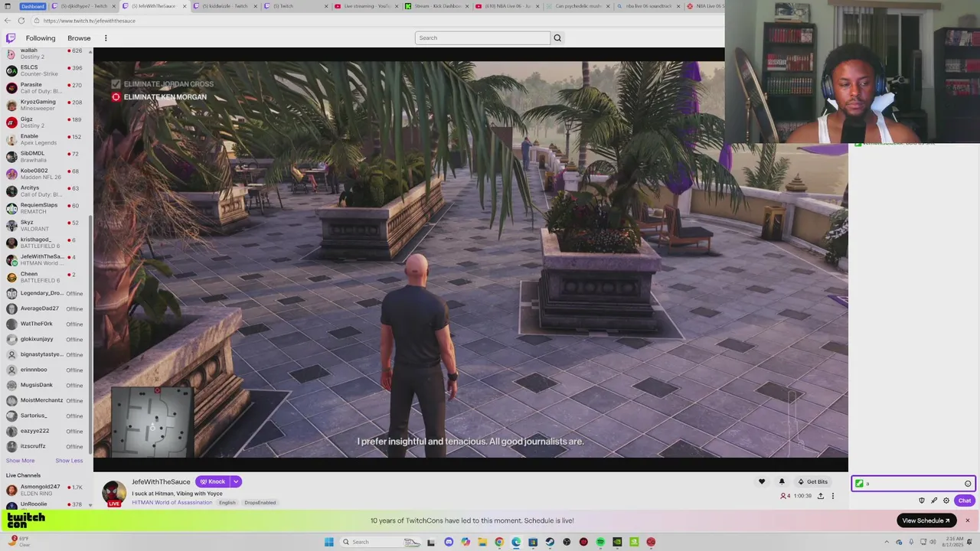The image size is (980, 551).
Task: Open Parasite Call of Duty channel
Action: point(46,88)
